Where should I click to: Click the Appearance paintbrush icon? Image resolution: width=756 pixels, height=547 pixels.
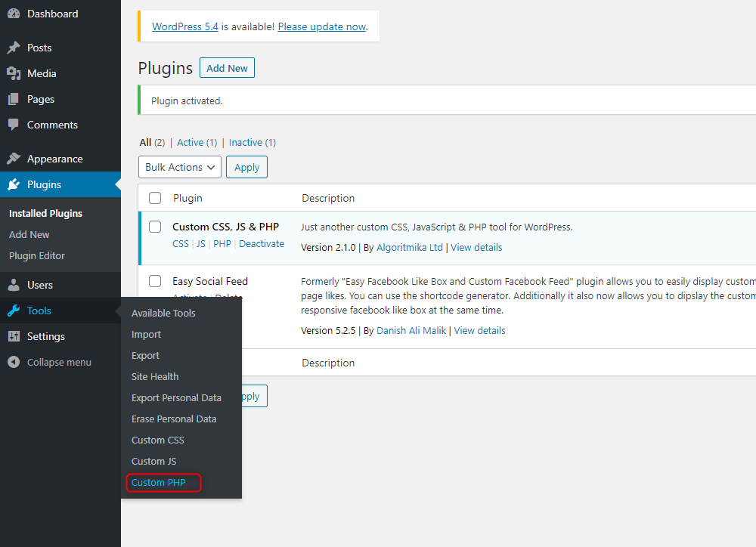[x=14, y=159]
